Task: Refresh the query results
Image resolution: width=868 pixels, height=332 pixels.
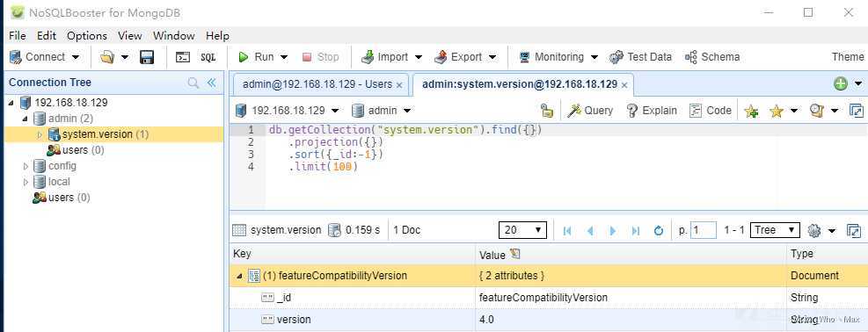Action: pyautogui.click(x=658, y=231)
